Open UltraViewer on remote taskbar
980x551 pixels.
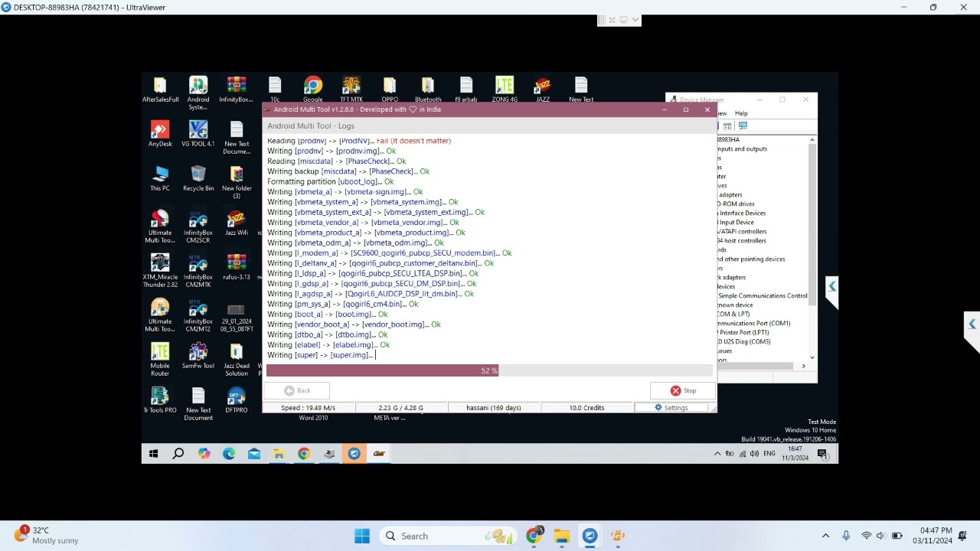pos(354,454)
